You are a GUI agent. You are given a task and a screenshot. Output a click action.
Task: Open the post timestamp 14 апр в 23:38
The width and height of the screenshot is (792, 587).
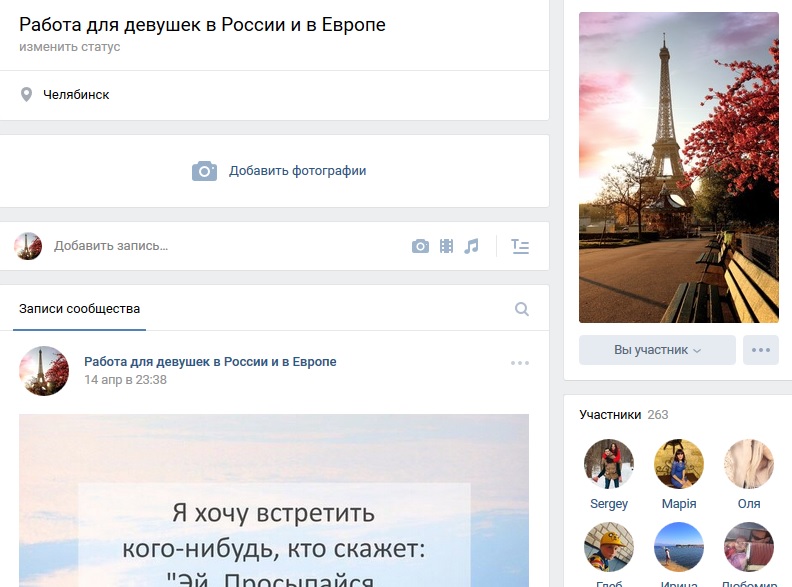point(125,379)
